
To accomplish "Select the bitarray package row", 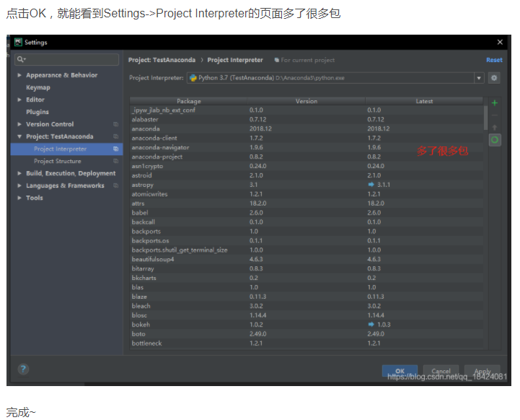I will click(x=307, y=268).
